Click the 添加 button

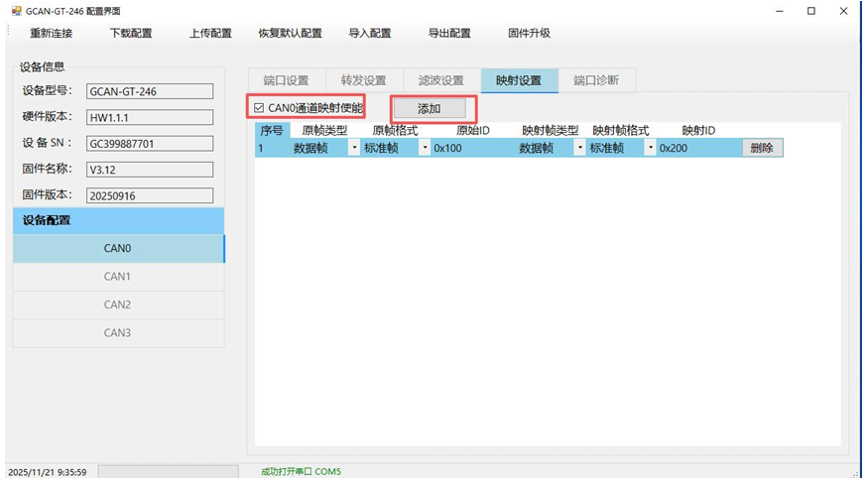(x=430, y=108)
